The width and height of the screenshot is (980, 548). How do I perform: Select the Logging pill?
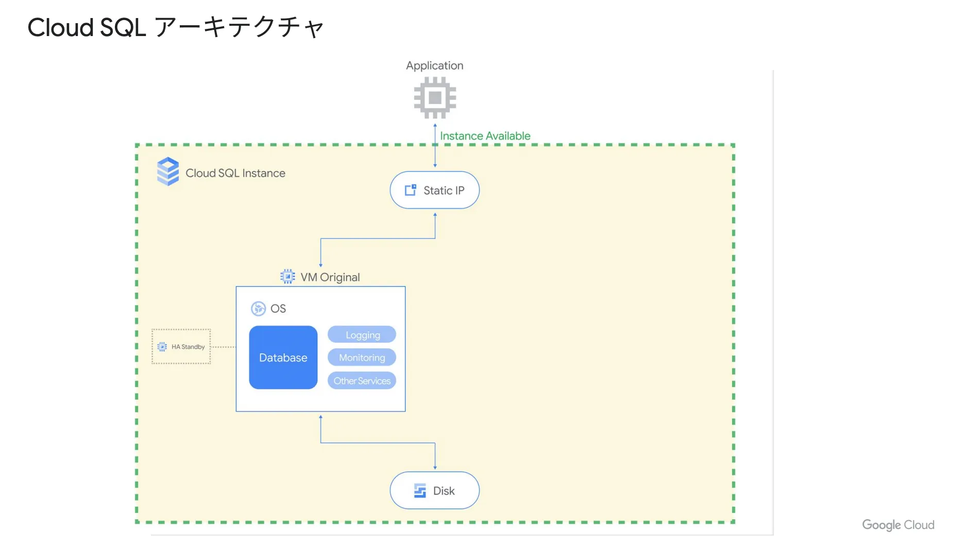coord(362,335)
